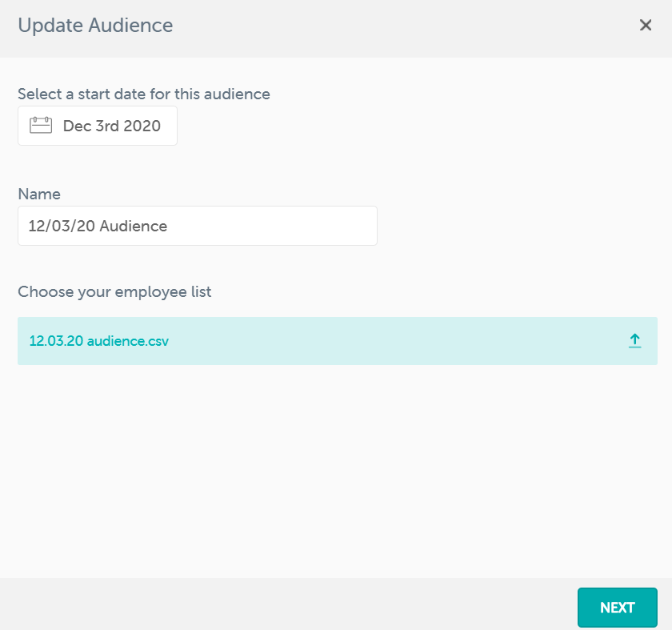Open the start date selector showing Dec 3rd 2020
Screen dimensions: 672x630
(97, 125)
